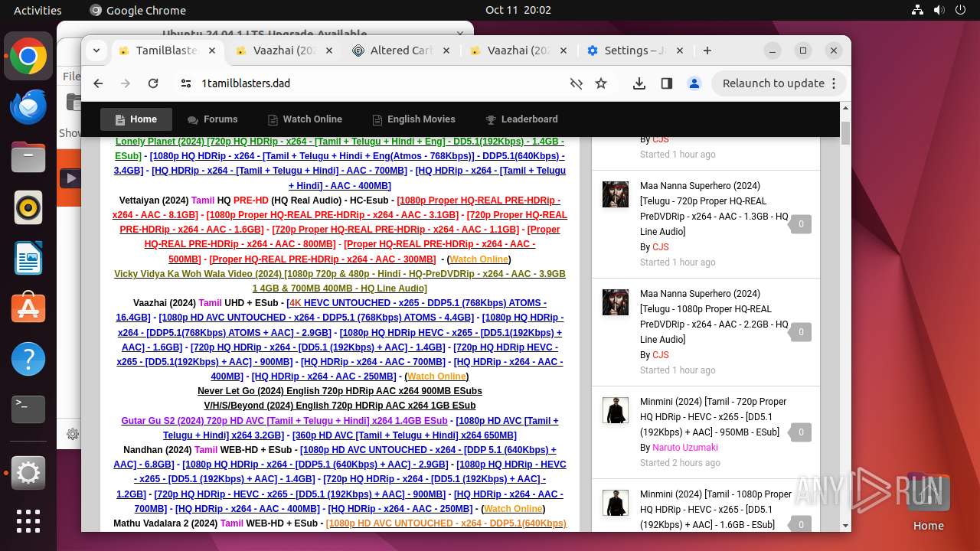Open a new Chrome tab
The height and width of the screenshot is (551, 980).
(x=707, y=51)
